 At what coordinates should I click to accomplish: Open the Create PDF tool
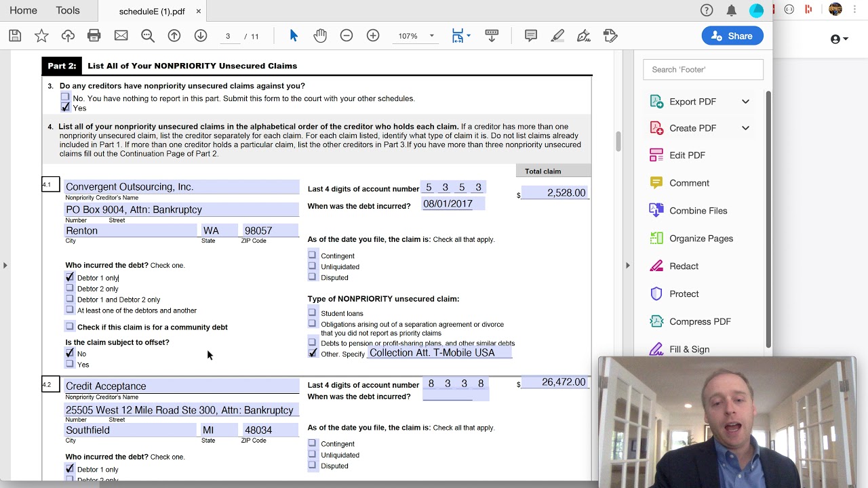point(692,128)
